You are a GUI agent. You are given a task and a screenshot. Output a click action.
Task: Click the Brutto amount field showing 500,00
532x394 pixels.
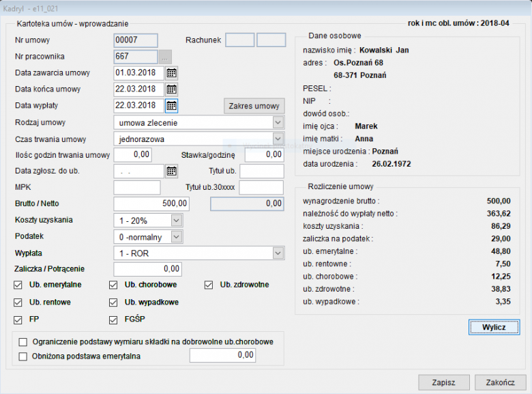pos(151,203)
